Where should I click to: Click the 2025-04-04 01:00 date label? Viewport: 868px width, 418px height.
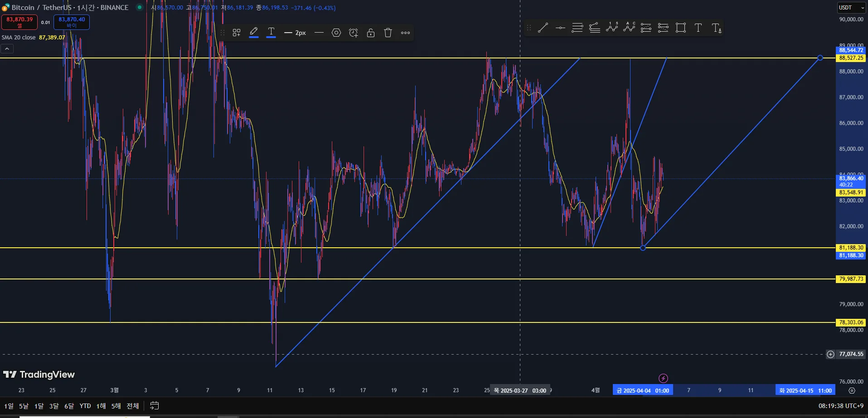tap(643, 390)
